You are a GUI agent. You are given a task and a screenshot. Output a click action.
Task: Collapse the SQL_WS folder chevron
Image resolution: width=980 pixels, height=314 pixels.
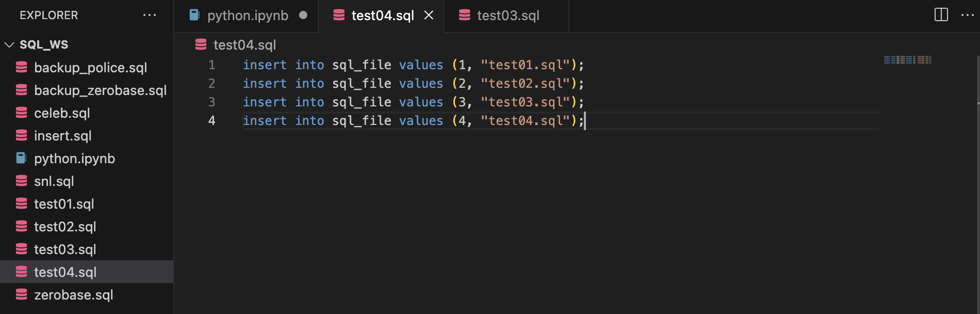pos(9,44)
